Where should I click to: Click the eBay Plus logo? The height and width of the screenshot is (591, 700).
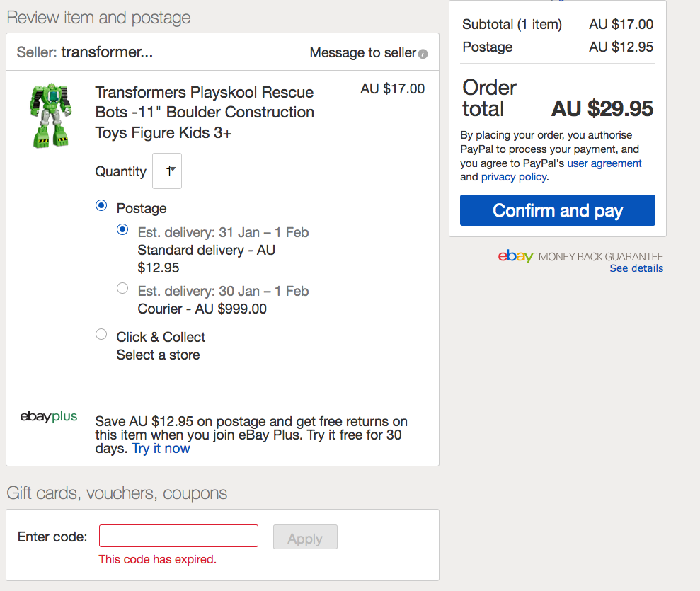tap(49, 416)
